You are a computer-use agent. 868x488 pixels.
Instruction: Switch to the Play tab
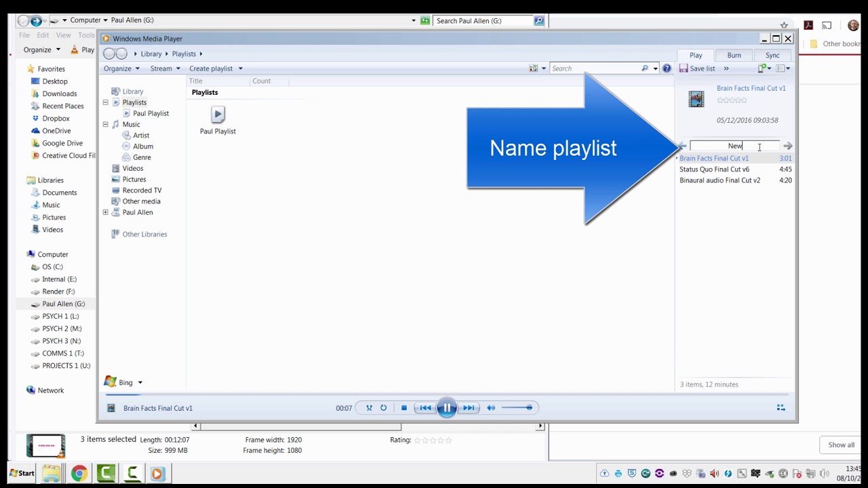tap(696, 55)
